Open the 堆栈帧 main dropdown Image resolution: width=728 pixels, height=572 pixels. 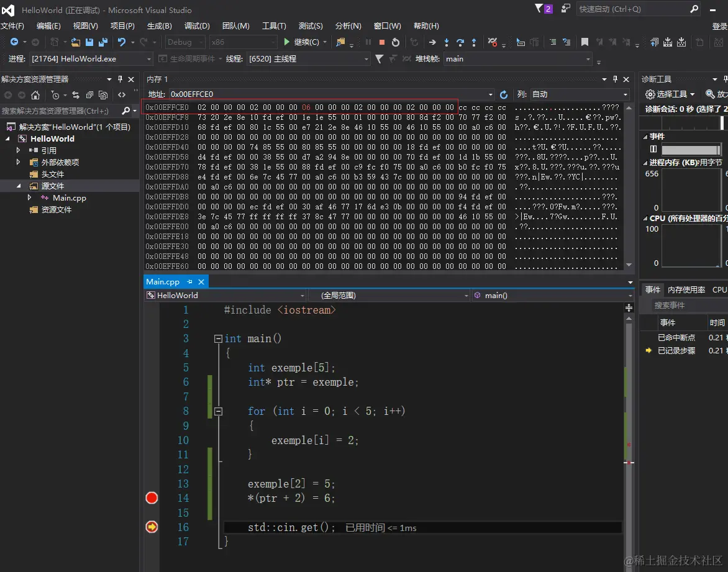coord(588,59)
